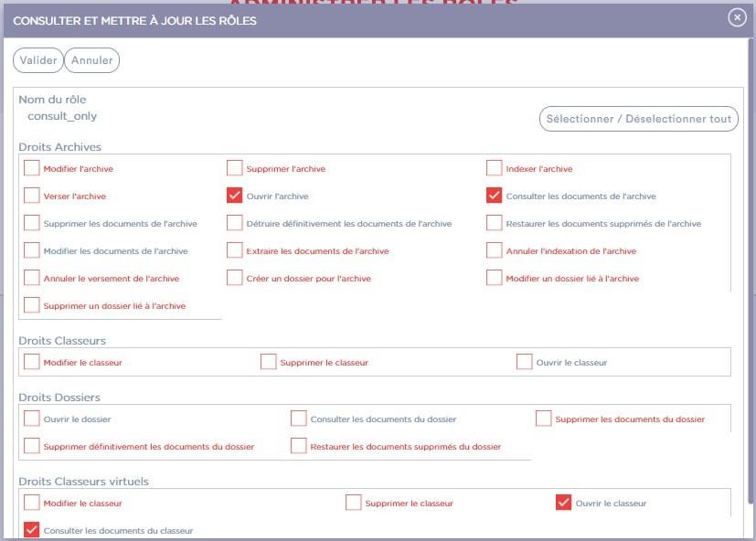Tick the Indexer l'archive checkbox
The image size is (756, 541).
coord(495,168)
